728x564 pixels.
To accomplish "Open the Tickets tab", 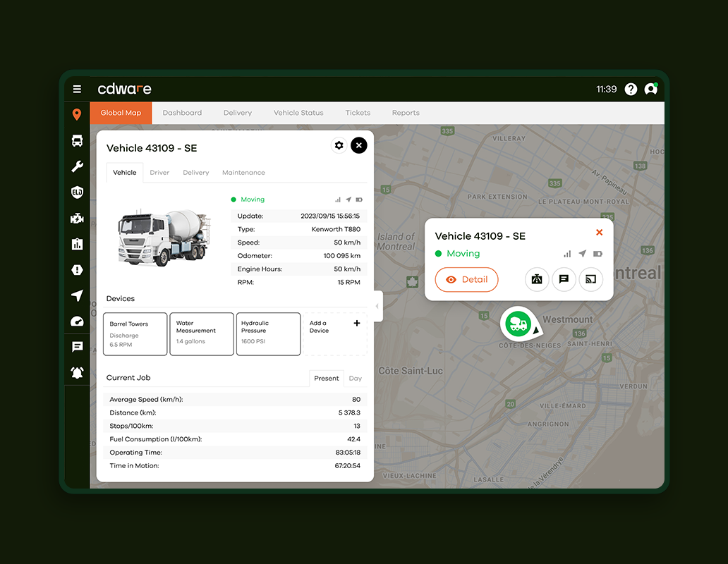I will pyautogui.click(x=358, y=113).
